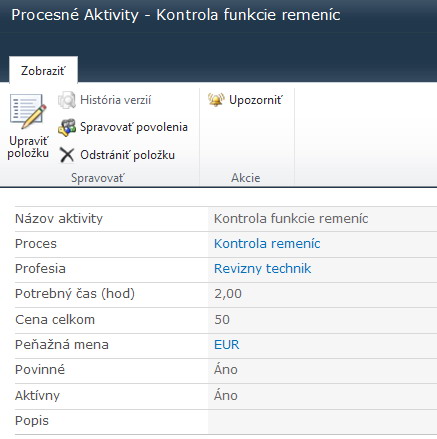Viewport: 437px width, 439px height.
Task: Open the Revizny technik profession link
Action: 262,269
